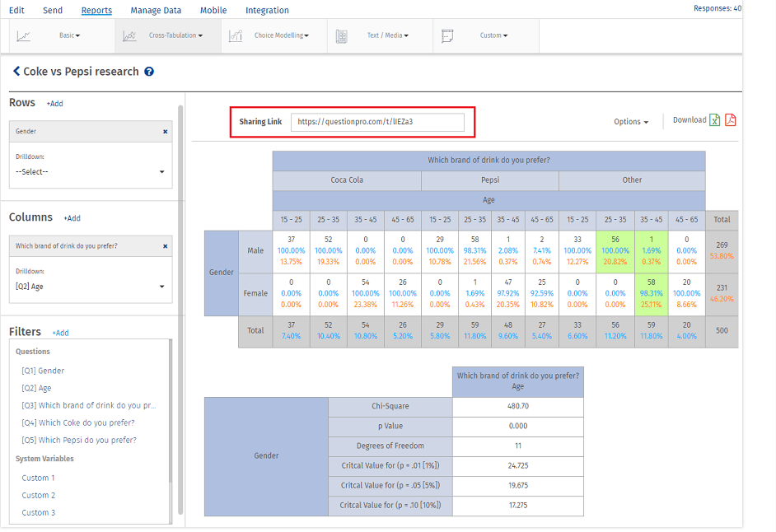Click the Filters list scrollbar
The height and width of the screenshot is (532, 776).
[x=171, y=411]
